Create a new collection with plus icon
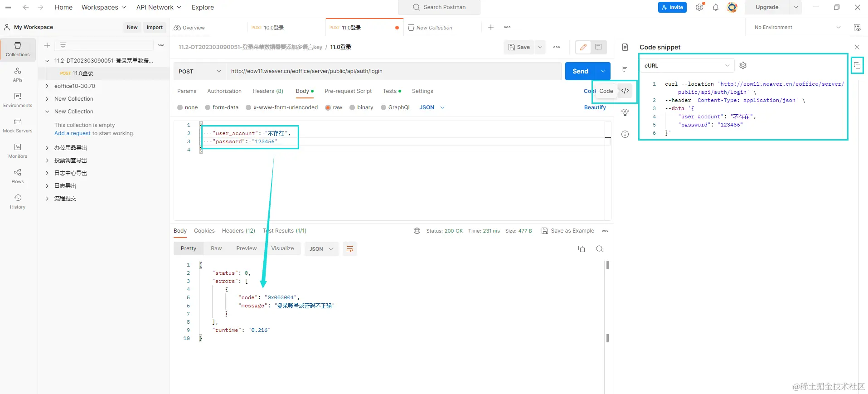 tap(47, 45)
